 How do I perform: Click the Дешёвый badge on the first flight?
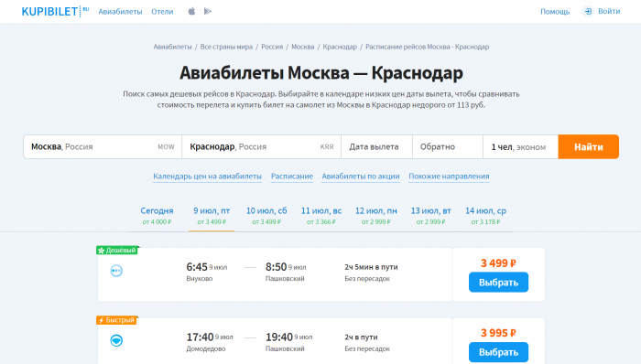click(118, 251)
